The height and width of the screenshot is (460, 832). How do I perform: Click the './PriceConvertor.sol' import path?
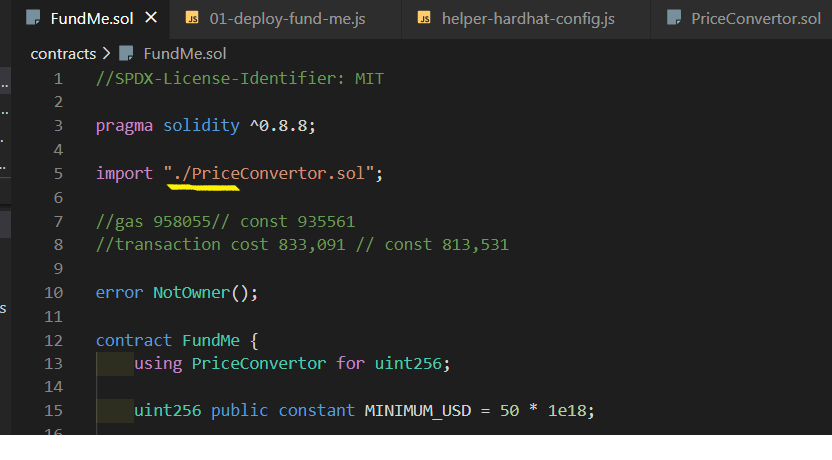click(269, 173)
